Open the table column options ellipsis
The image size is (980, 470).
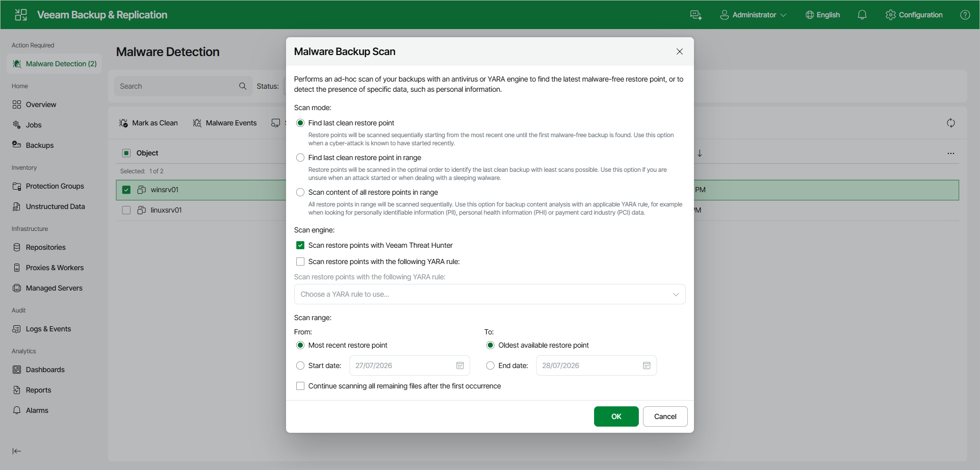click(951, 153)
